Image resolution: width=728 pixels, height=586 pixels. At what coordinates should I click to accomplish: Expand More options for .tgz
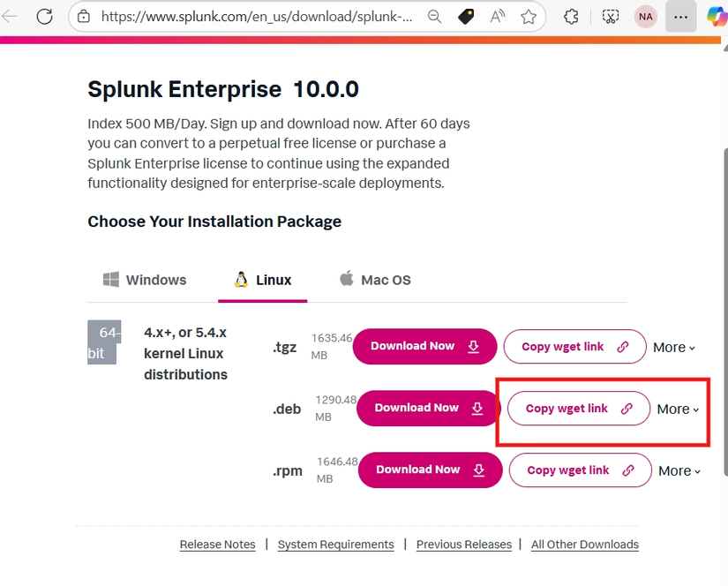click(x=674, y=348)
